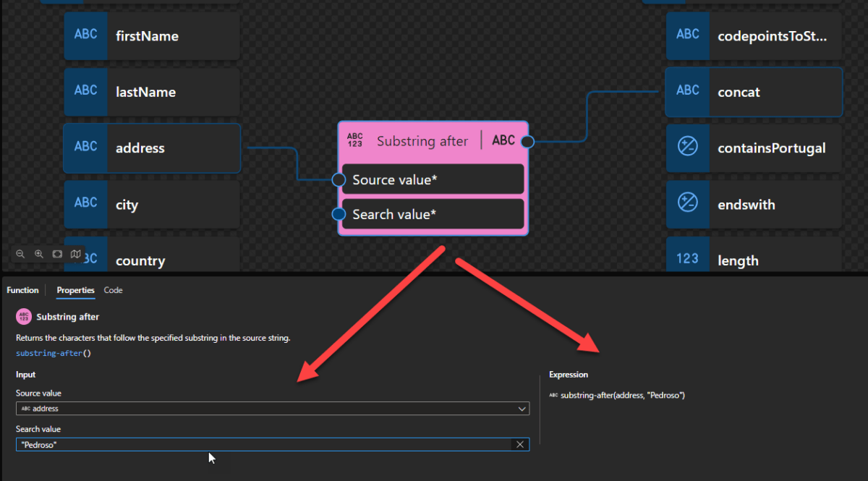The height and width of the screenshot is (481, 868).
Task: Click the zoom out icon on the canvas toolbar
Action: click(x=20, y=254)
